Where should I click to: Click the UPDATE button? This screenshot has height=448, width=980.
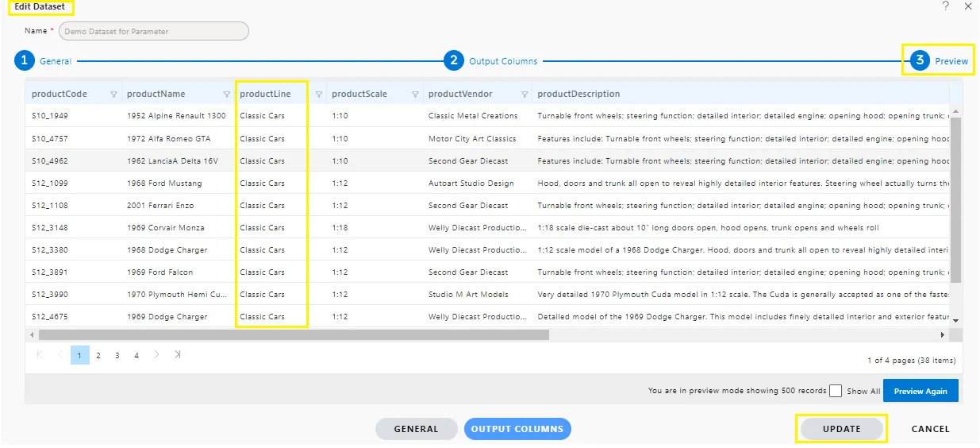[841, 429]
